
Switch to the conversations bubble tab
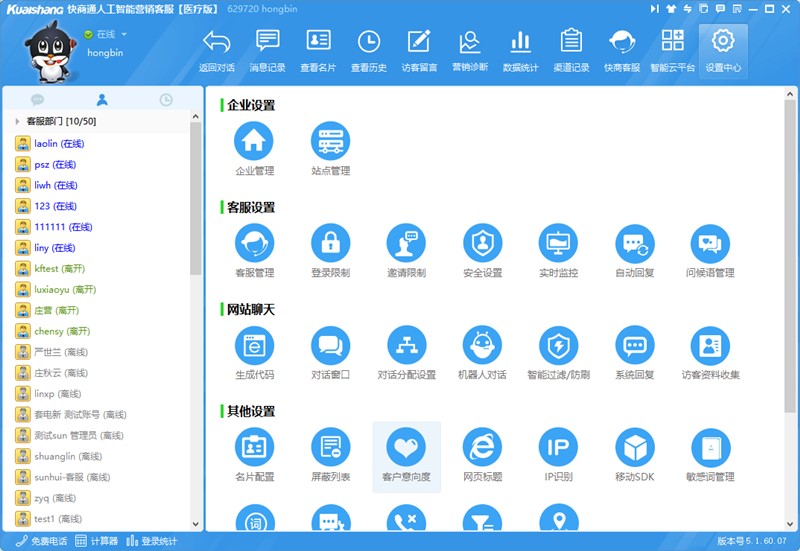(38, 100)
